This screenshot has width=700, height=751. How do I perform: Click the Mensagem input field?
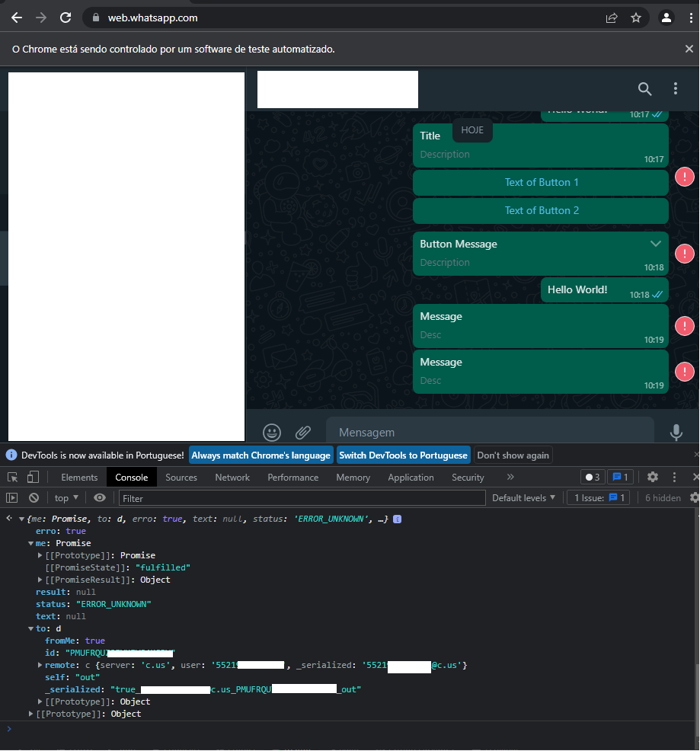(490, 433)
